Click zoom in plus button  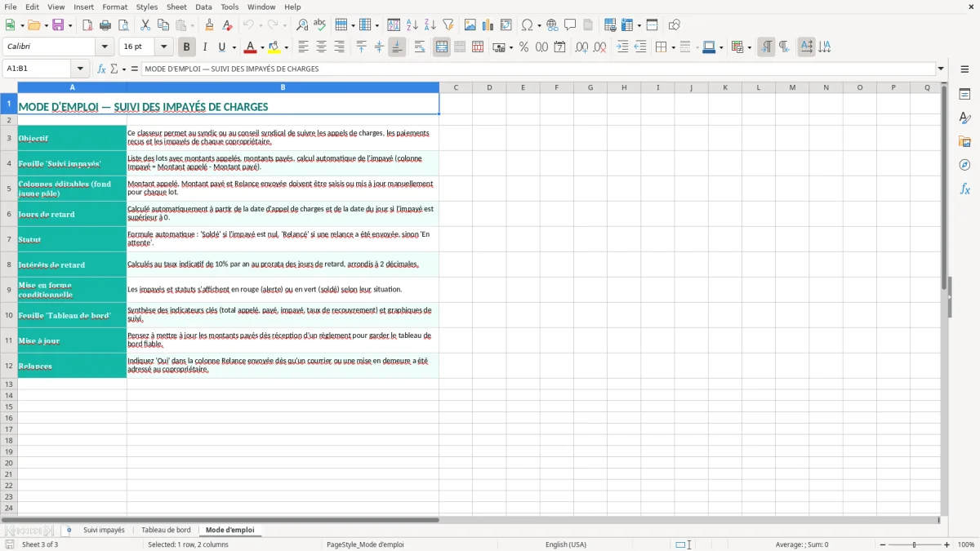tap(947, 544)
